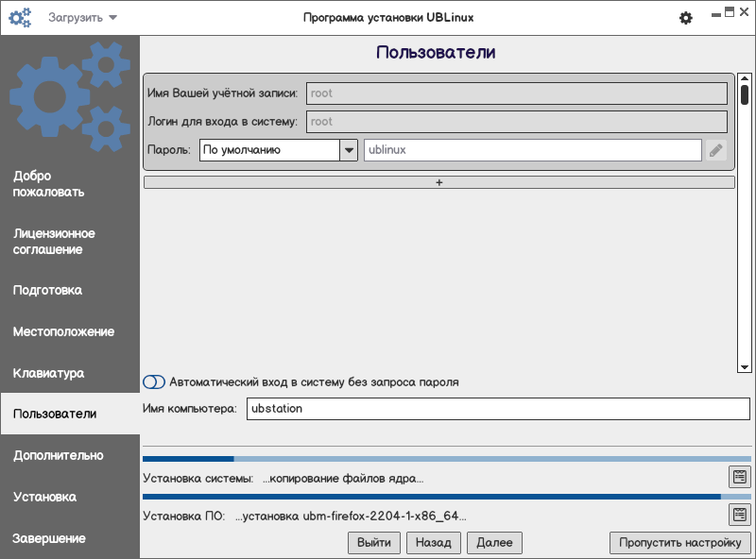
Task: Click the Пользователи page heading
Action: point(436,52)
